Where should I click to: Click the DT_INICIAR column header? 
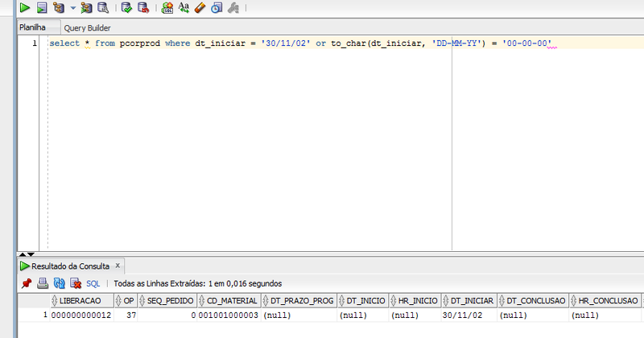tap(469, 301)
